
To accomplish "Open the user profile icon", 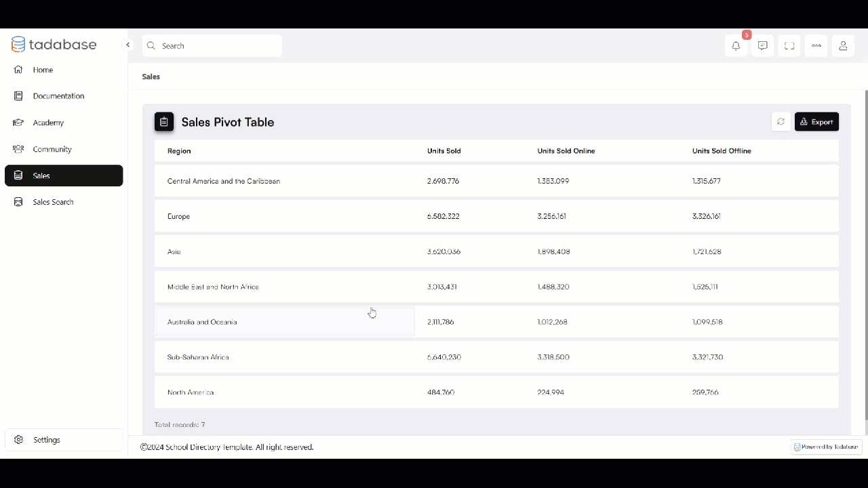I will click(x=843, y=46).
